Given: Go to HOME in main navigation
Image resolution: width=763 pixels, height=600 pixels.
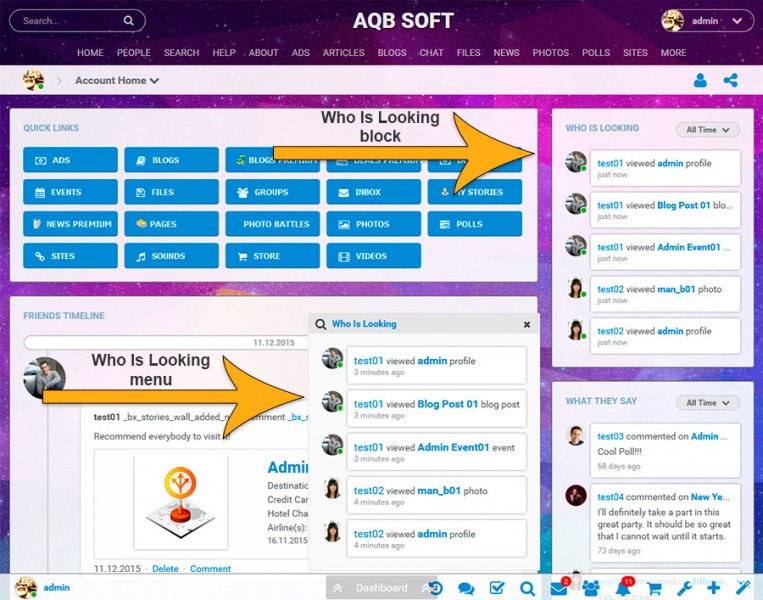Looking at the screenshot, I should click(90, 53).
